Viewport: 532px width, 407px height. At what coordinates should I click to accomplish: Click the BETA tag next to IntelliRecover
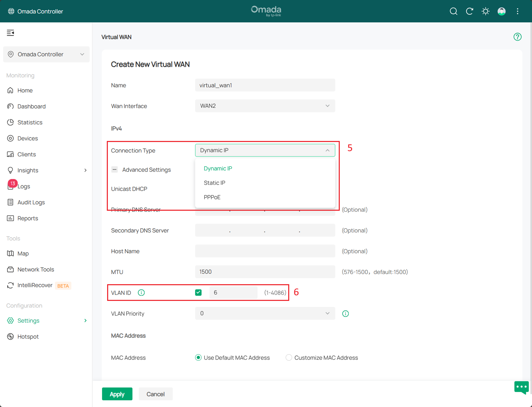(63, 286)
